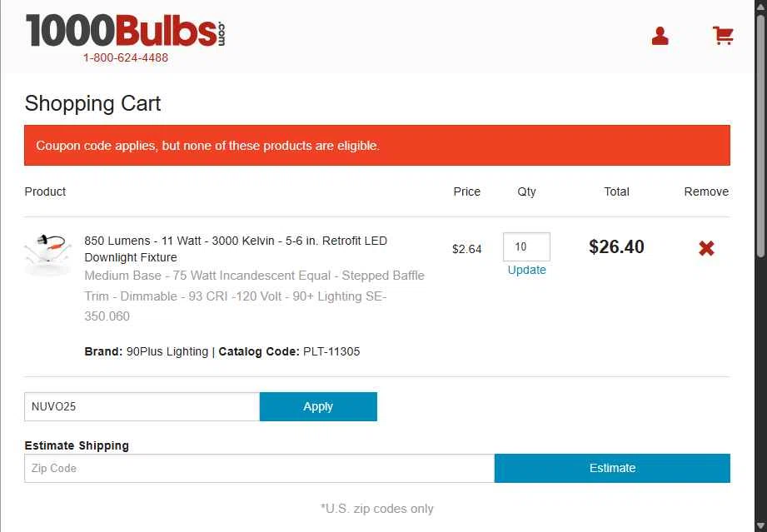Remove the downlight fixture with red X

pyautogui.click(x=706, y=248)
